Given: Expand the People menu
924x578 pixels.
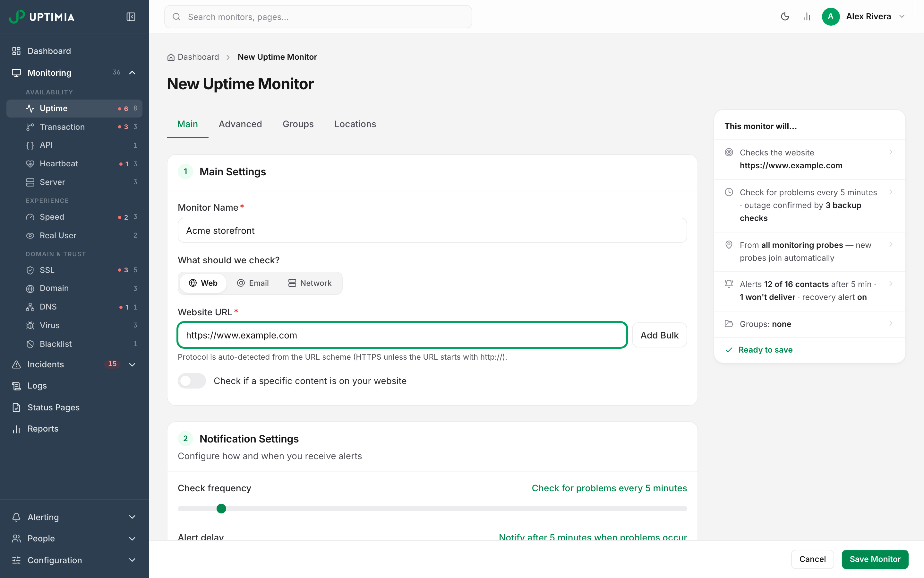Looking at the screenshot, I should (132, 539).
